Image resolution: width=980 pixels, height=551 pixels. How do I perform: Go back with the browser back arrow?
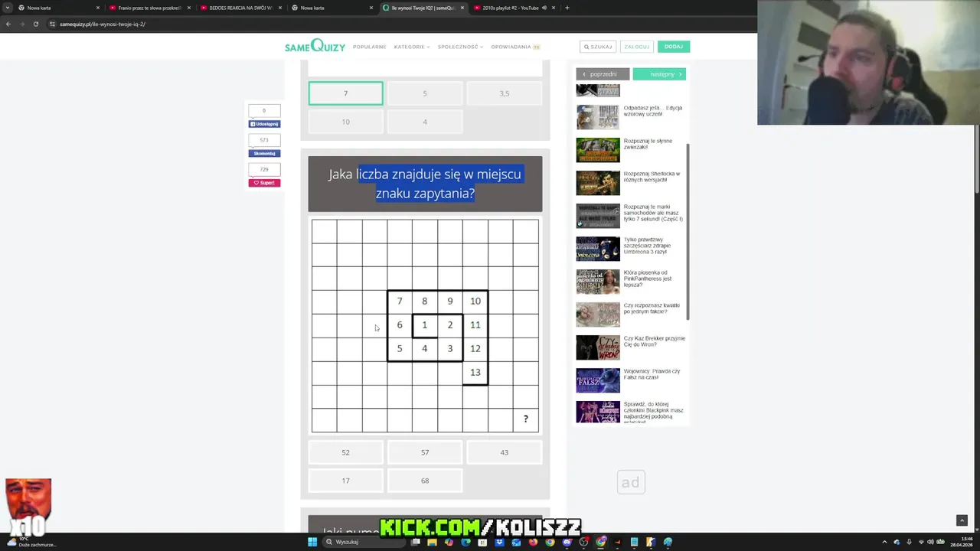coord(8,24)
